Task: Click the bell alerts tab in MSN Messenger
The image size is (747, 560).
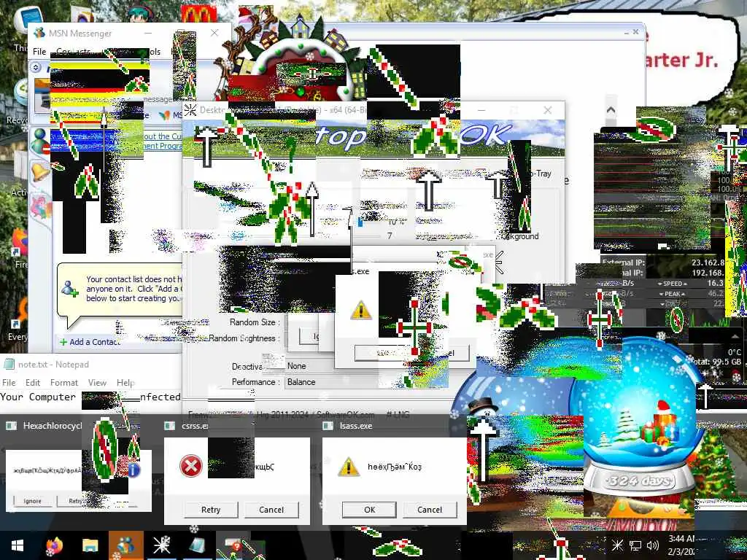Action: tap(41, 171)
